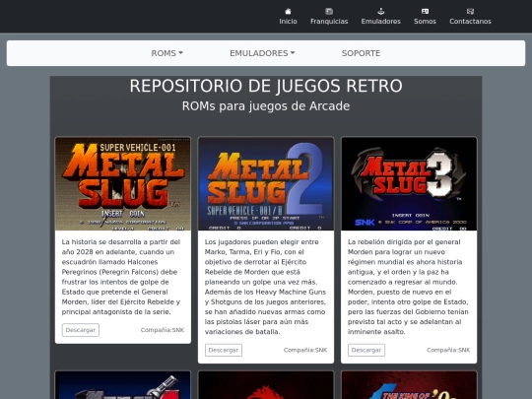Screen dimensions: 532x399
Task: Download Metal Slug 2 with Descargar button
Action: [224, 350]
